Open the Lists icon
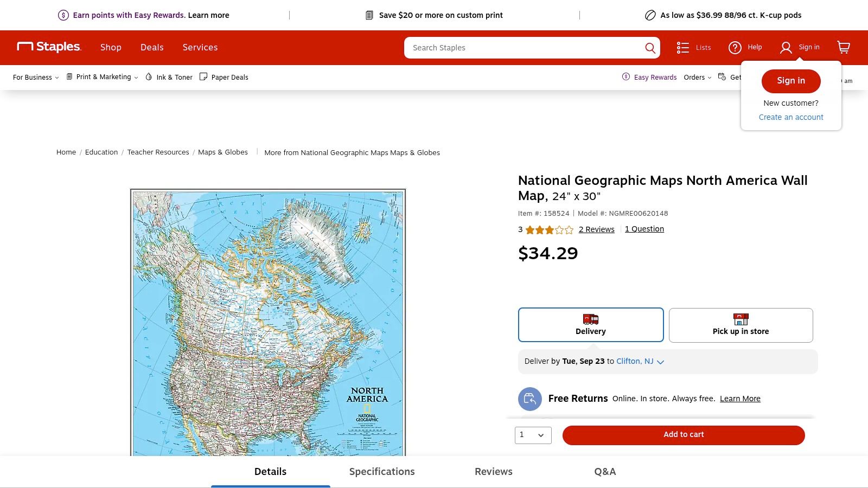 click(683, 48)
